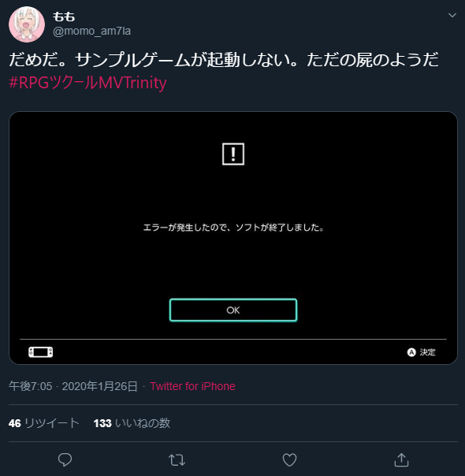
Task: Click the share upload arrow icon
Action: coord(402,459)
